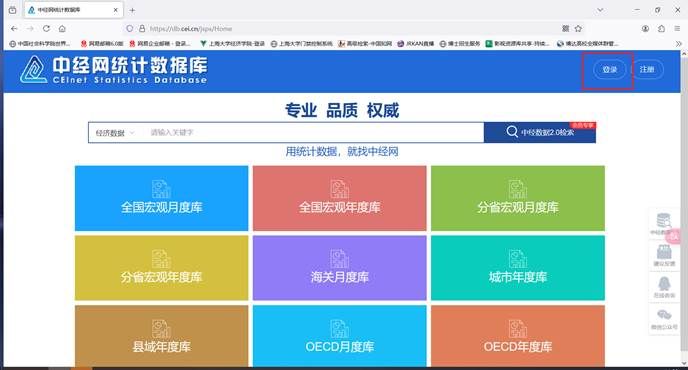688x370 pixels.
Task: Click the 中经数据2.0检索 search button
Action: pos(540,132)
